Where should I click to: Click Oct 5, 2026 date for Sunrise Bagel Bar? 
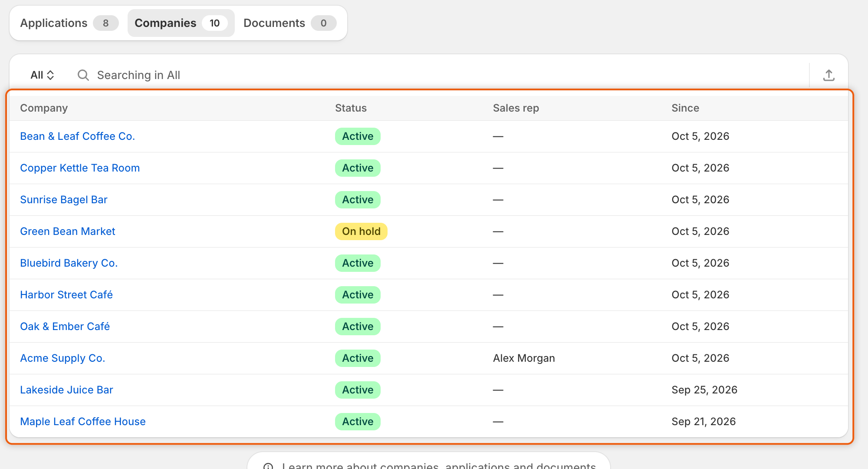tap(700, 200)
